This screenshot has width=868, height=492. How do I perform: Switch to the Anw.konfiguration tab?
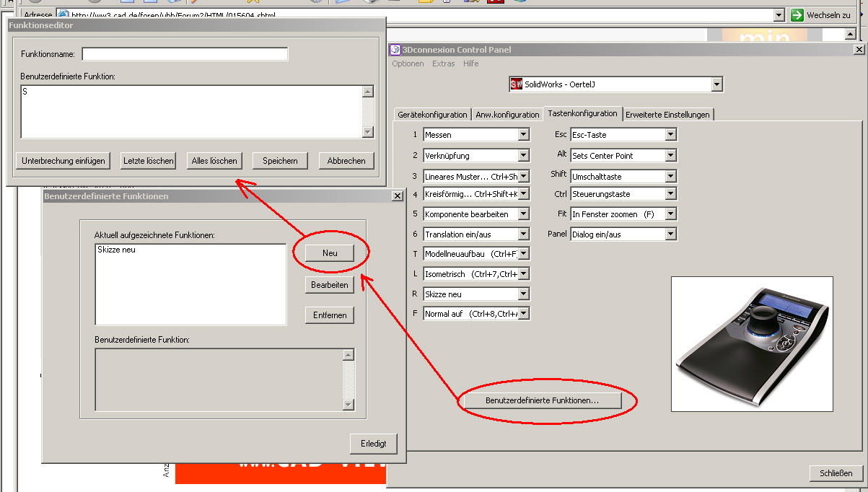507,115
